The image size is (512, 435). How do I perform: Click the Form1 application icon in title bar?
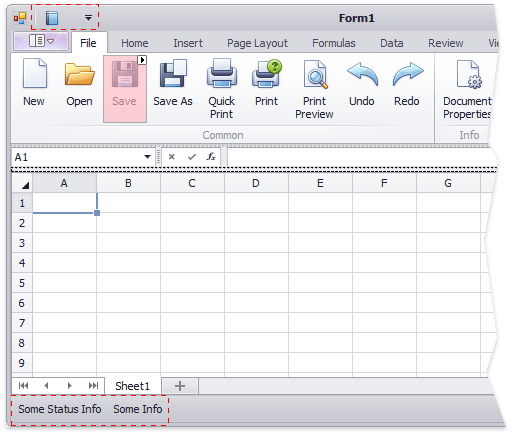click(20, 18)
